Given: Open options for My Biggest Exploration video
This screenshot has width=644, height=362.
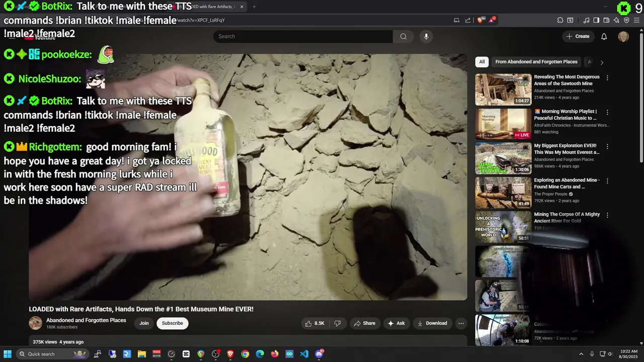Looking at the screenshot, I should tap(607, 146).
